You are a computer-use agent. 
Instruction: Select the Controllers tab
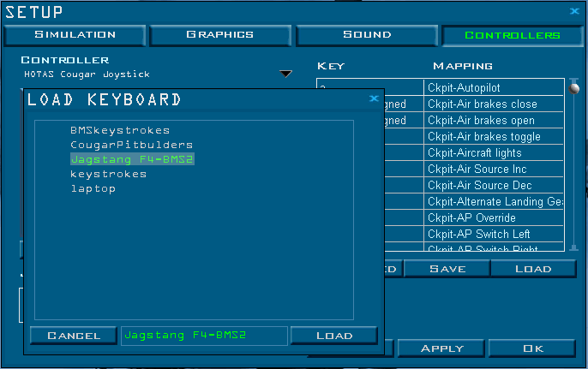tap(512, 35)
